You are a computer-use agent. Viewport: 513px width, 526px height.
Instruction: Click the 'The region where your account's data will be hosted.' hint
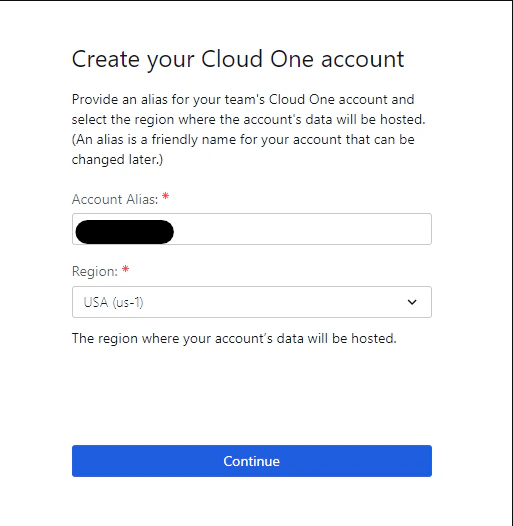click(234, 338)
